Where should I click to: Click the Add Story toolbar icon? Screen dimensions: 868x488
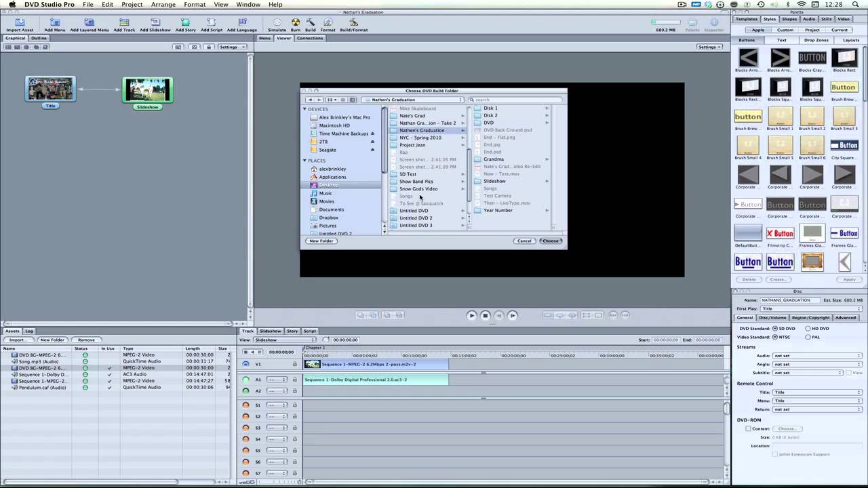pos(185,22)
